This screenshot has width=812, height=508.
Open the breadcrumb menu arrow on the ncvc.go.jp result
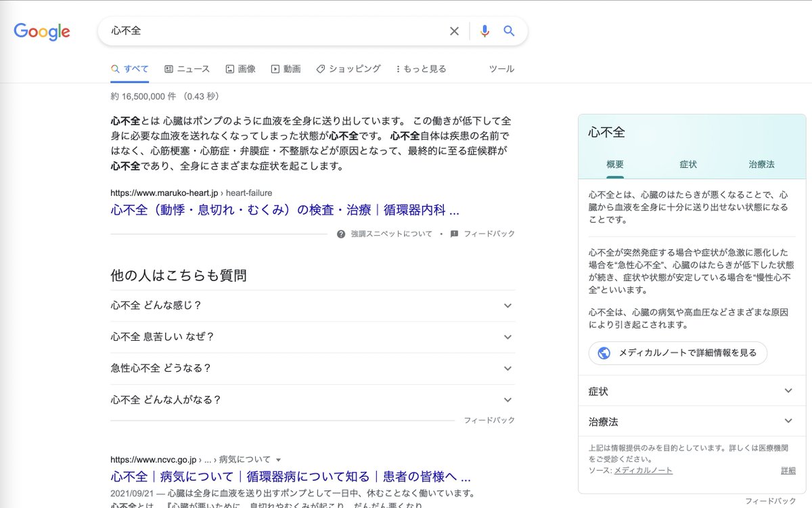click(x=279, y=458)
